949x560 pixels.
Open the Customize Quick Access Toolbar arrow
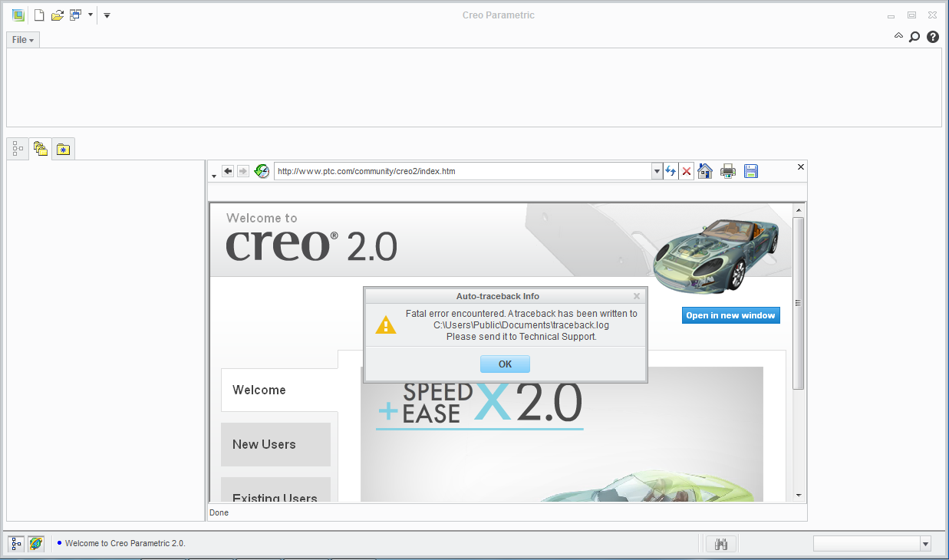tap(107, 15)
